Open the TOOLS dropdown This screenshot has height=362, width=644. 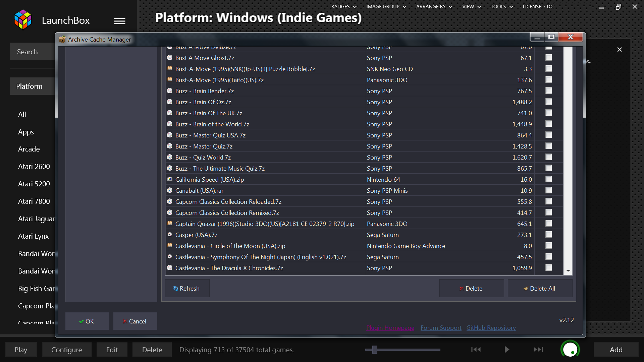[x=502, y=7]
